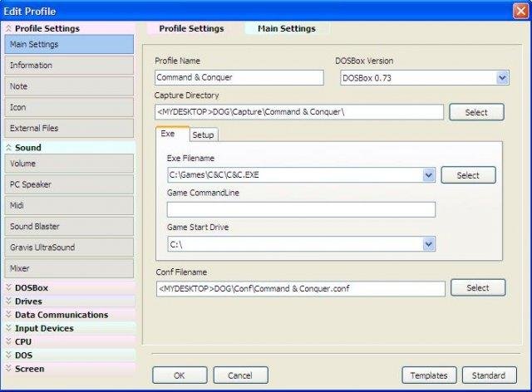Click the Exe Filename text box

point(296,175)
